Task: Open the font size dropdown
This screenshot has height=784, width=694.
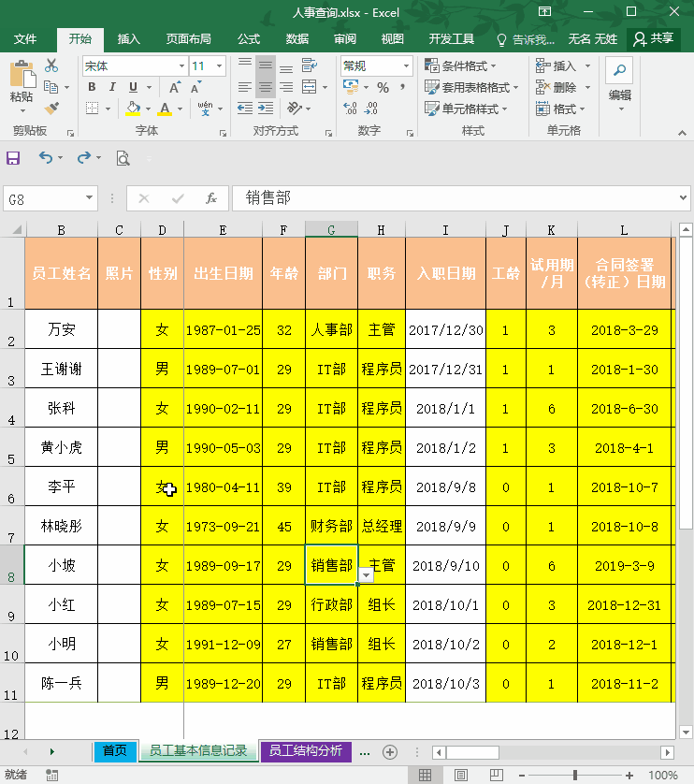Action: point(219,66)
